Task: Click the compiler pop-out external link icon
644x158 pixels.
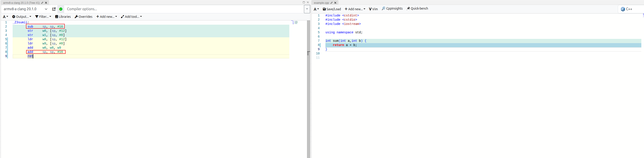Action: click(54, 9)
